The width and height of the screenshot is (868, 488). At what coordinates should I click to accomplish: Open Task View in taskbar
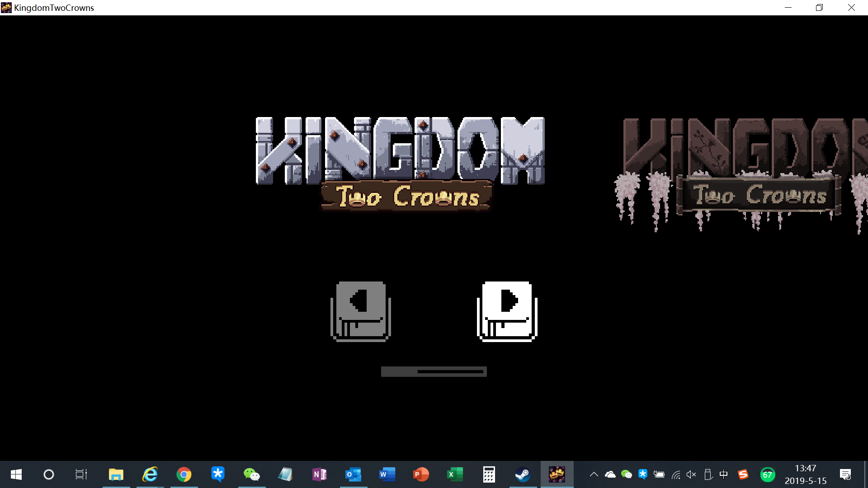[81, 474]
